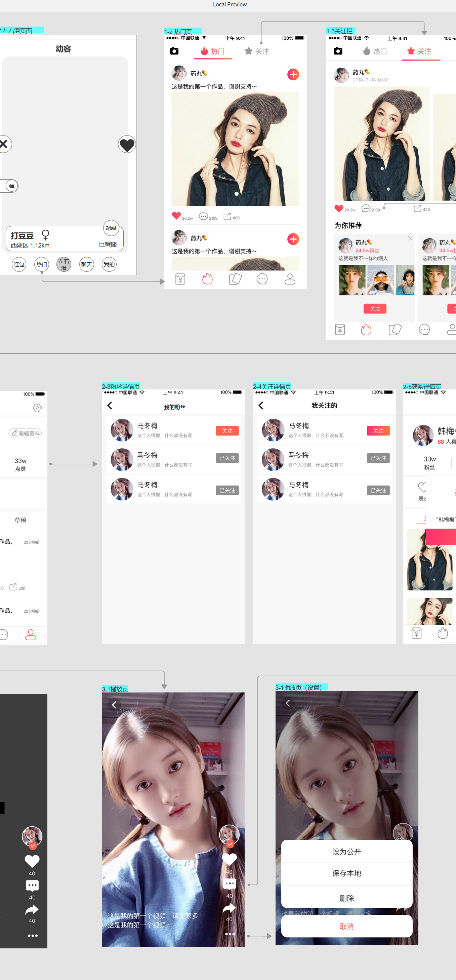The width and height of the screenshot is (456, 980).
Task: Tap the heart like button on 动容 swipe card
Action: 127,145
